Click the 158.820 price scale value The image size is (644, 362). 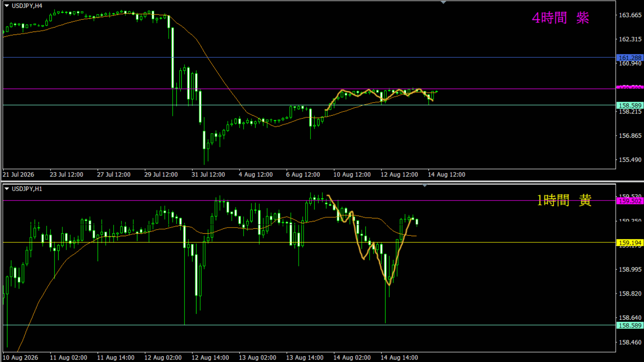[630, 294]
